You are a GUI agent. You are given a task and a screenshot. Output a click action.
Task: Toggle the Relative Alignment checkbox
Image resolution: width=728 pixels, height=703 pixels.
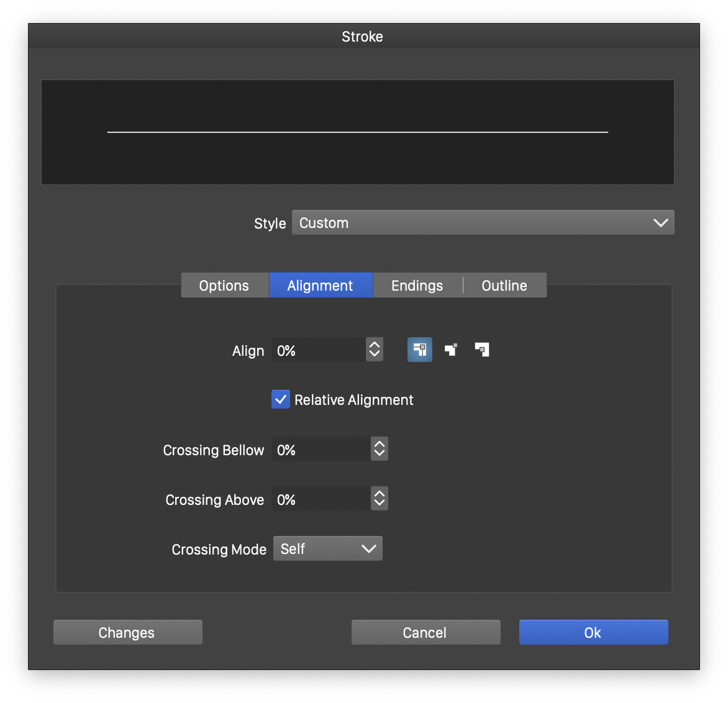(x=281, y=399)
